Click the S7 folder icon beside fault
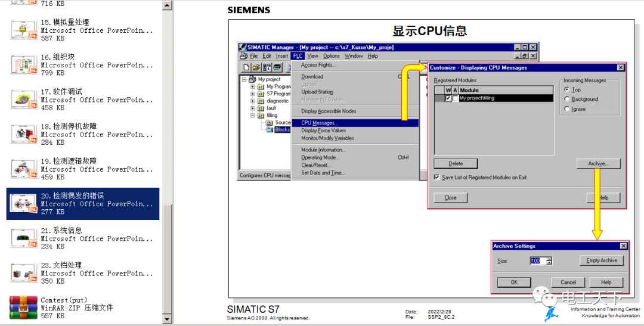Screen dimensions: 644x326 [261, 108]
